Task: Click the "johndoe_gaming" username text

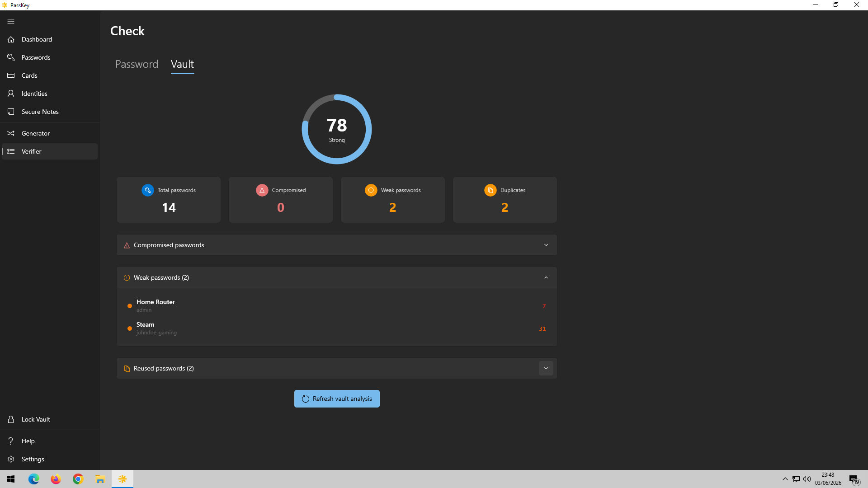Action: [x=156, y=333]
